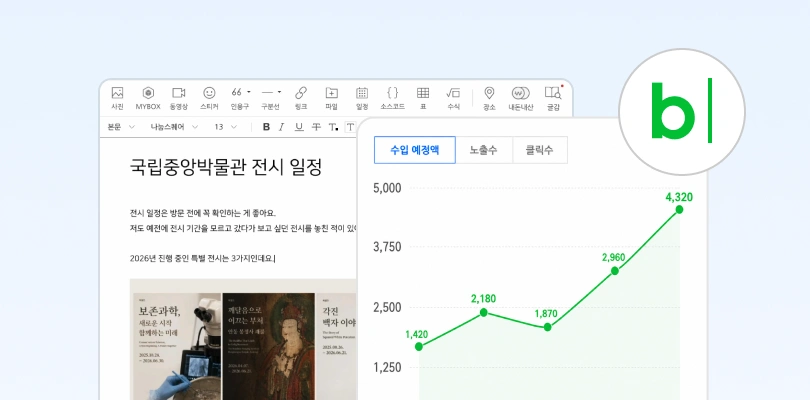Viewport: 810px width, 400px height.
Task: Select the 보존과학 exhibition poster thumbnail
Action: (177, 346)
